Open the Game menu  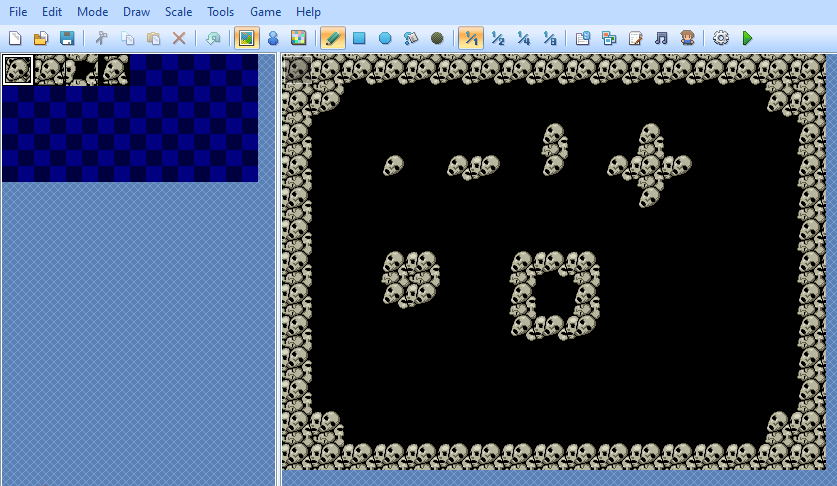(265, 12)
